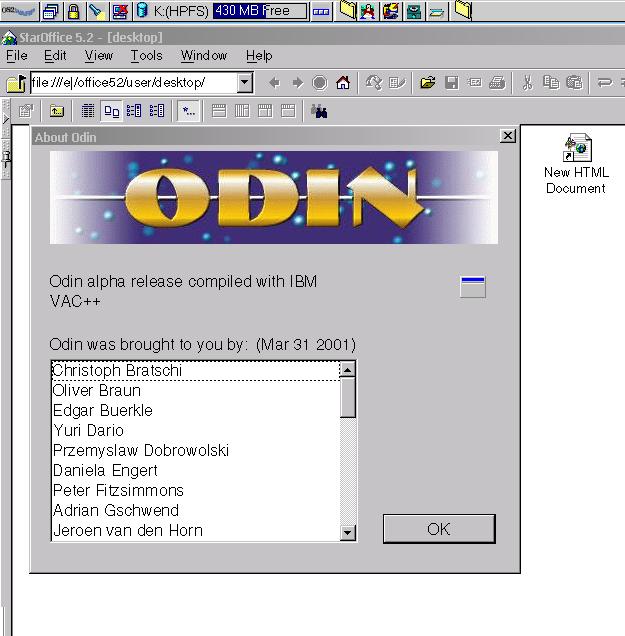625x636 pixels.
Task: Select Przemyslaw Dobrowolski in the list
Action: (x=196, y=450)
